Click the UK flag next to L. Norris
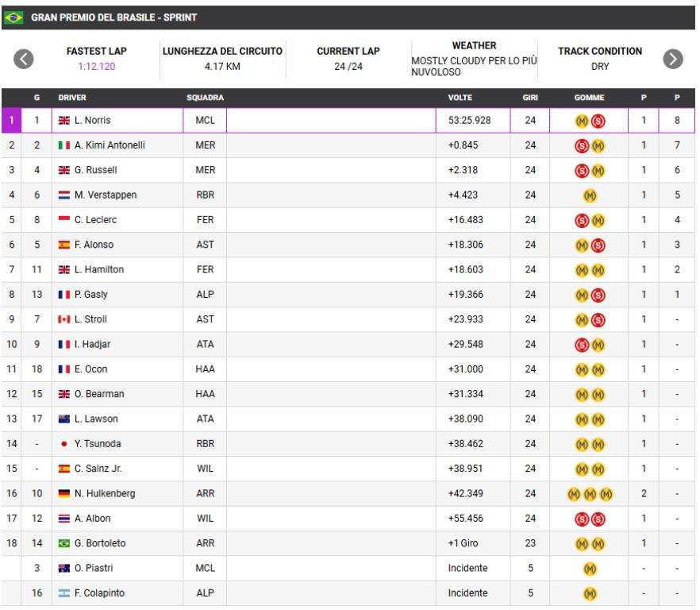The image size is (700, 610). click(64, 121)
